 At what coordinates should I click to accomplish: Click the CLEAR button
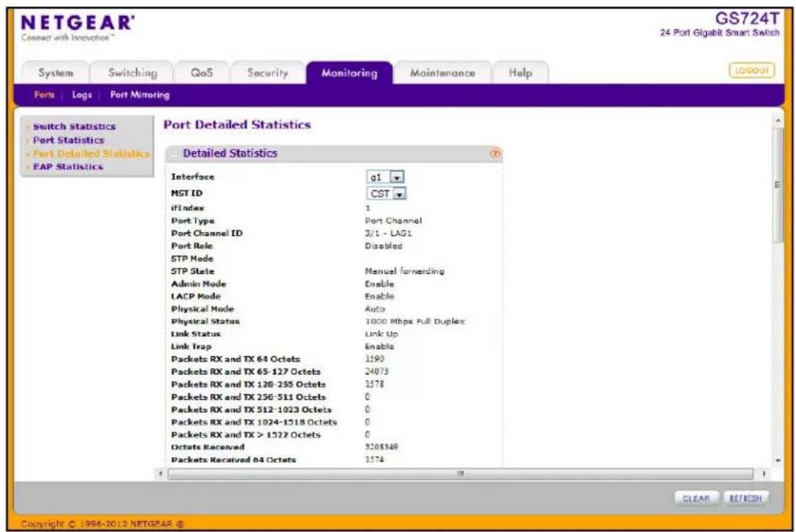696,498
